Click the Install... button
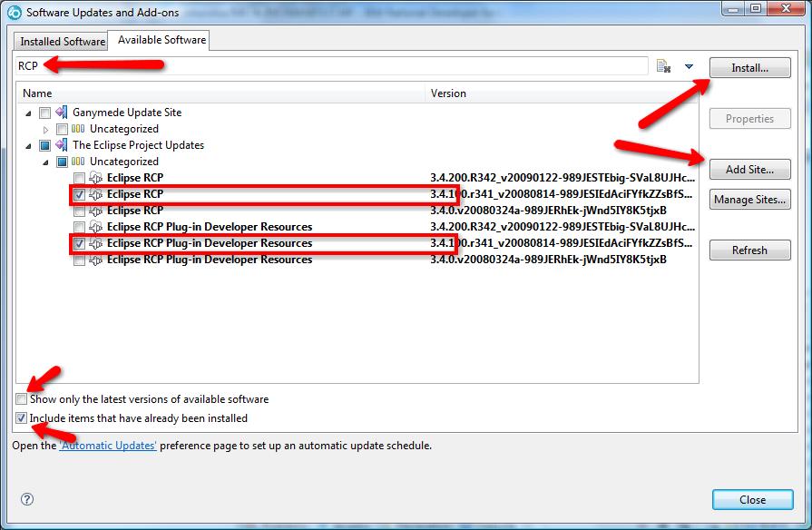This screenshot has height=530, width=812. 750,68
